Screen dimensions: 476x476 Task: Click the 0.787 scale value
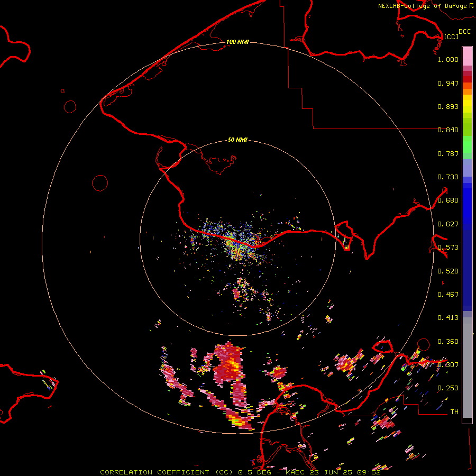point(448,153)
